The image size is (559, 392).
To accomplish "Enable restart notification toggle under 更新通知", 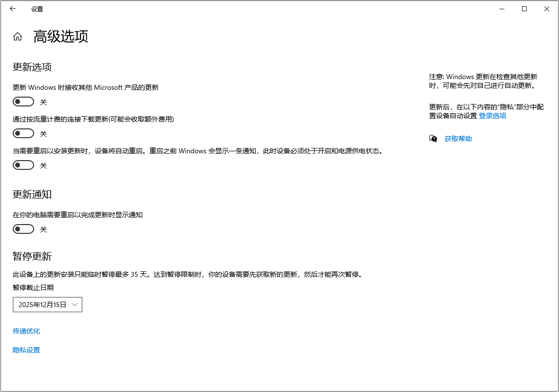I will click(23, 229).
